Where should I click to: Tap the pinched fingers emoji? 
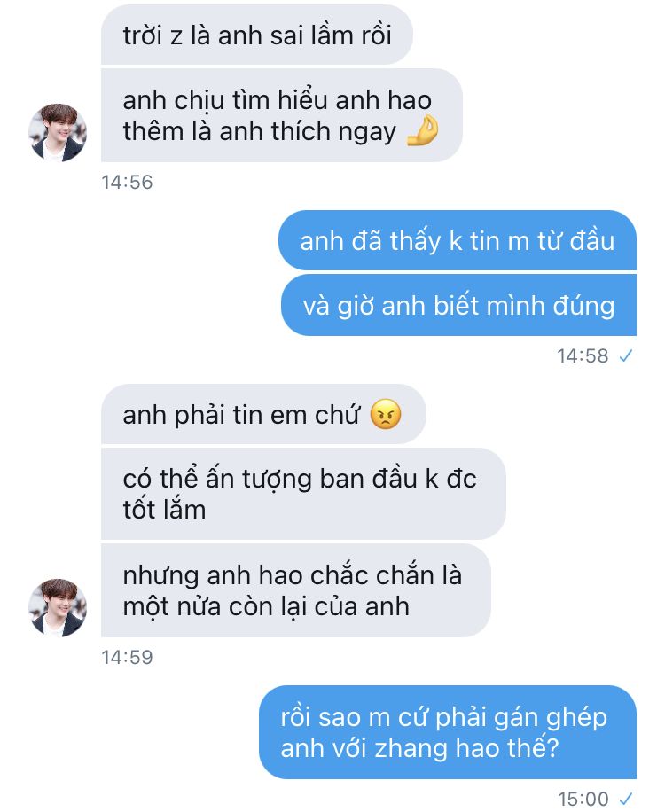tap(423, 130)
